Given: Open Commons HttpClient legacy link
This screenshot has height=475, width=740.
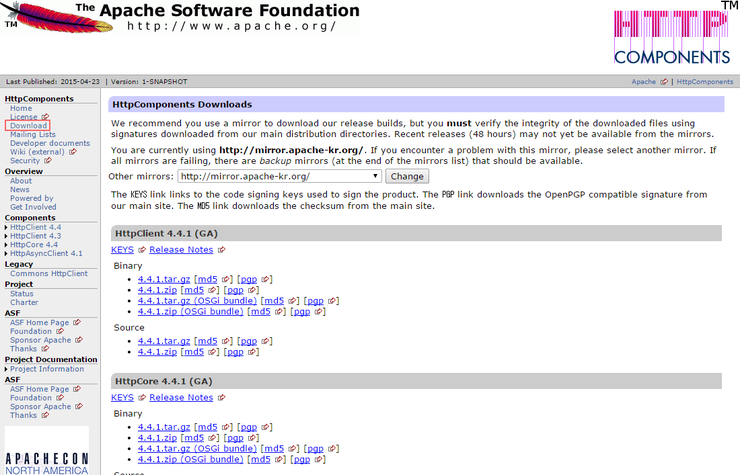Looking at the screenshot, I should pos(49,273).
